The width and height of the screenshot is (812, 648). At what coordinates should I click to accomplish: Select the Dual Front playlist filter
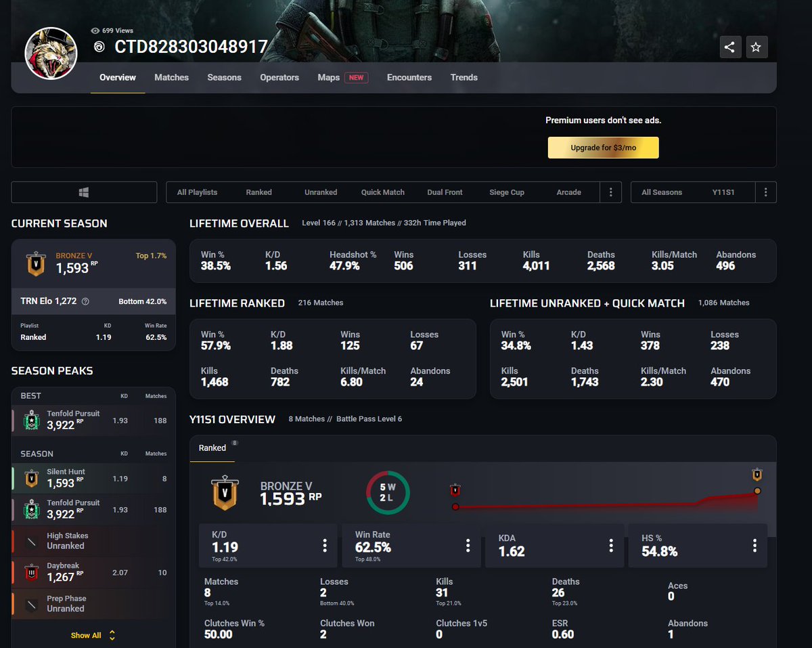point(445,192)
